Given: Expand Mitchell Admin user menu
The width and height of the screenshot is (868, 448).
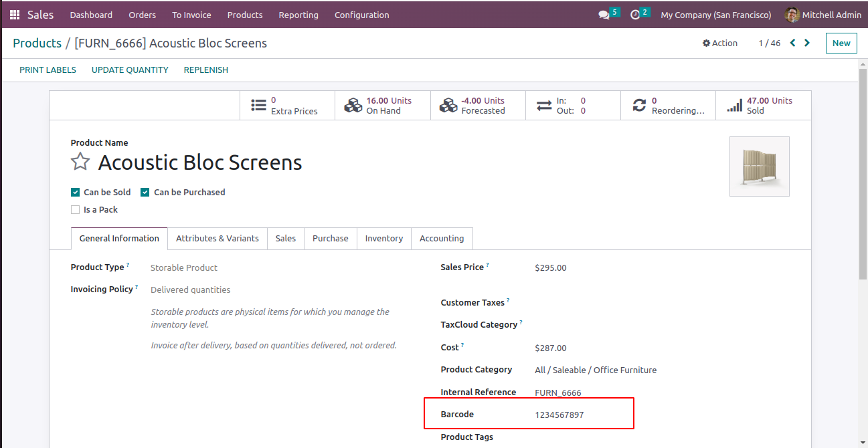Looking at the screenshot, I should coord(824,15).
